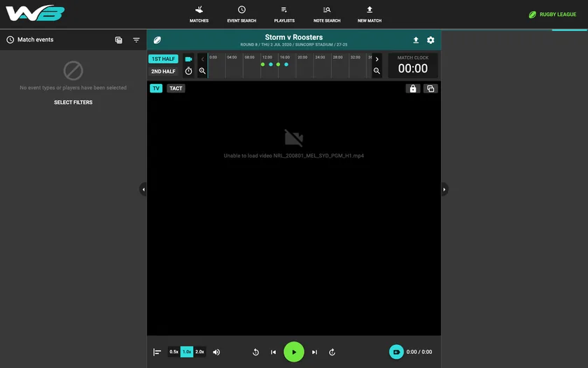588x368 pixels.
Task: Select the TV video angle
Action: pyautogui.click(x=156, y=88)
